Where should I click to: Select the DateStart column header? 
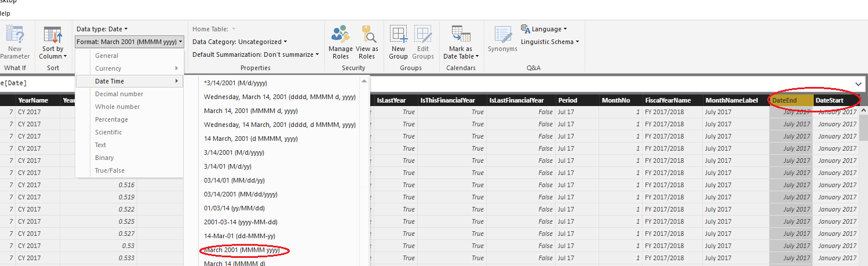(836, 100)
